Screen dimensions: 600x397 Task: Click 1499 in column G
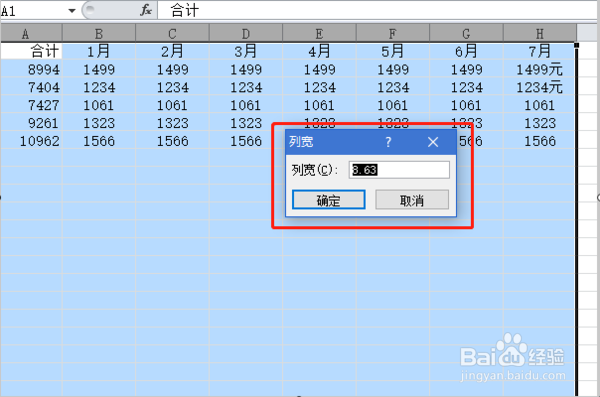[x=466, y=69]
